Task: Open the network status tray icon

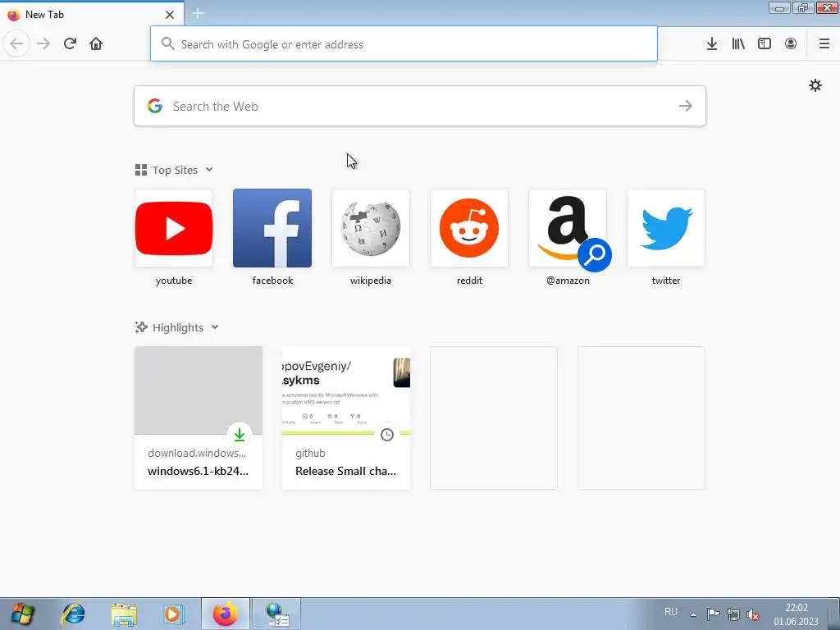Action: [733, 614]
